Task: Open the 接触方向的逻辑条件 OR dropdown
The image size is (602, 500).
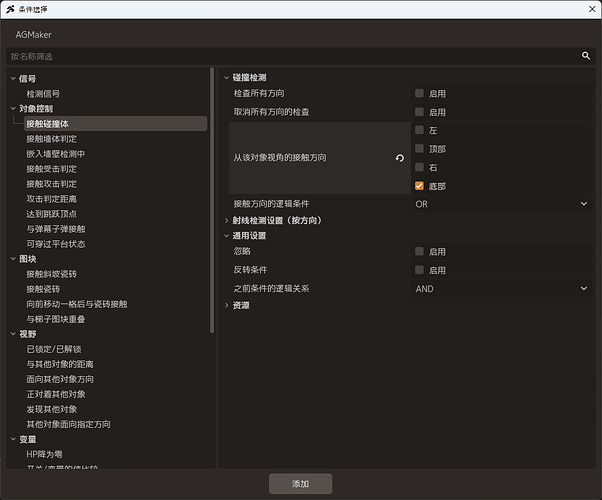Action: pyautogui.click(x=501, y=204)
